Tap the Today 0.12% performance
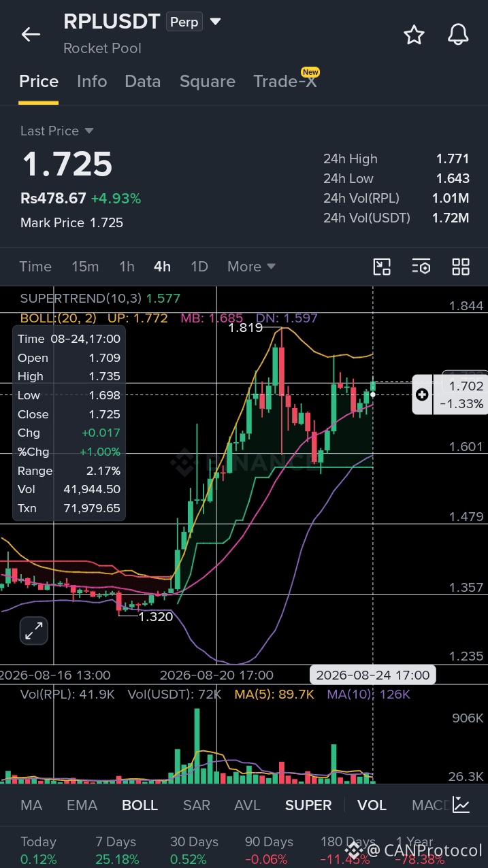Image resolution: width=488 pixels, height=868 pixels. pos(39,850)
